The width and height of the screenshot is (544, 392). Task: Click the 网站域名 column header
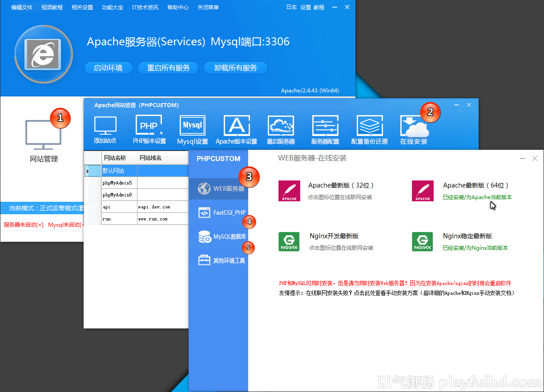click(x=163, y=158)
